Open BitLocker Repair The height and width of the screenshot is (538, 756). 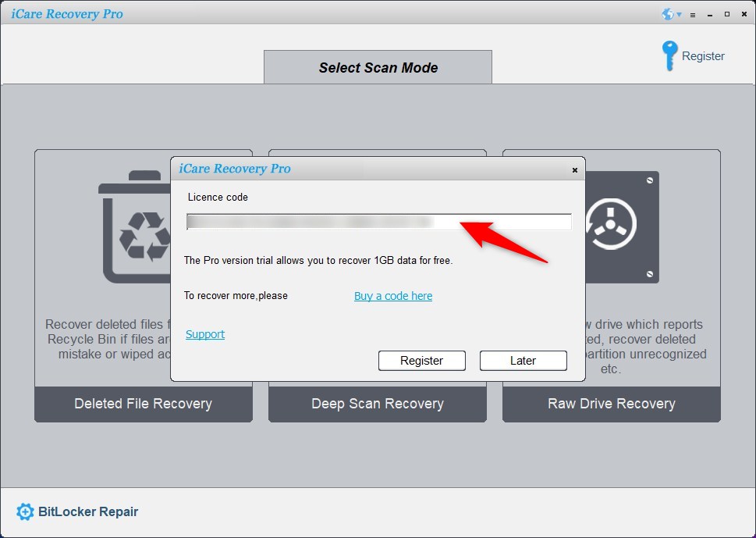(x=77, y=511)
